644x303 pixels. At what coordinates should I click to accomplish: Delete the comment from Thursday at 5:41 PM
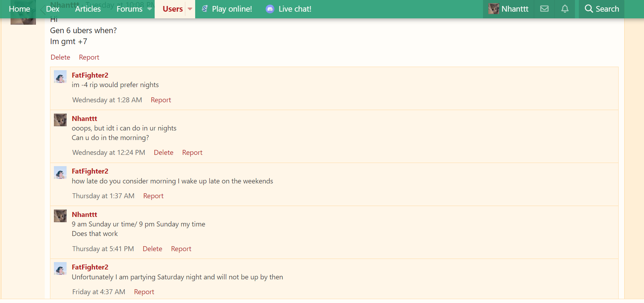(152, 249)
